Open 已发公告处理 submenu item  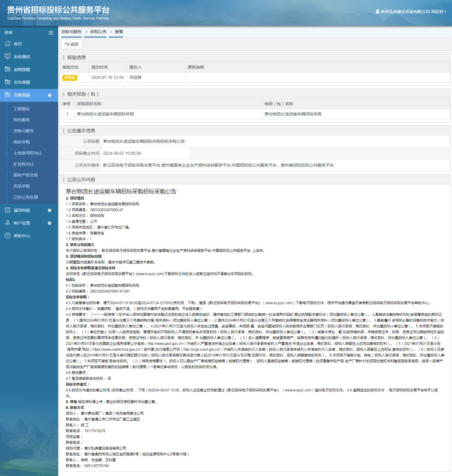(x=26, y=197)
